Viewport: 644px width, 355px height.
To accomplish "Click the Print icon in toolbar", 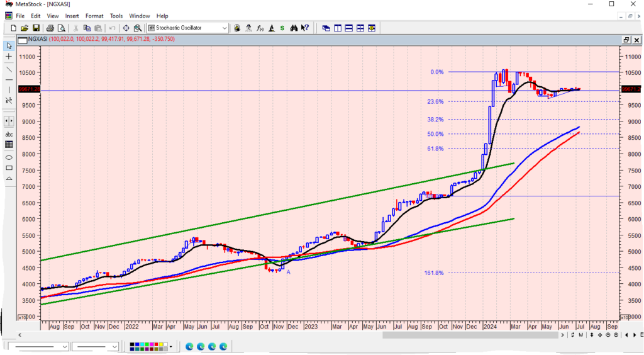I will (48, 28).
